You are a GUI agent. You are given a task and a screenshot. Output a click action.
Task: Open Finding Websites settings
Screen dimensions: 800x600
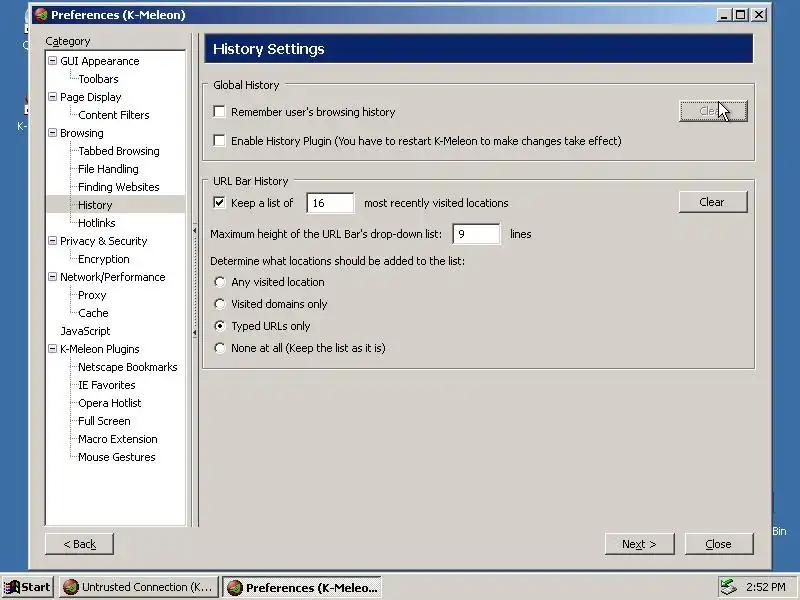click(x=118, y=187)
